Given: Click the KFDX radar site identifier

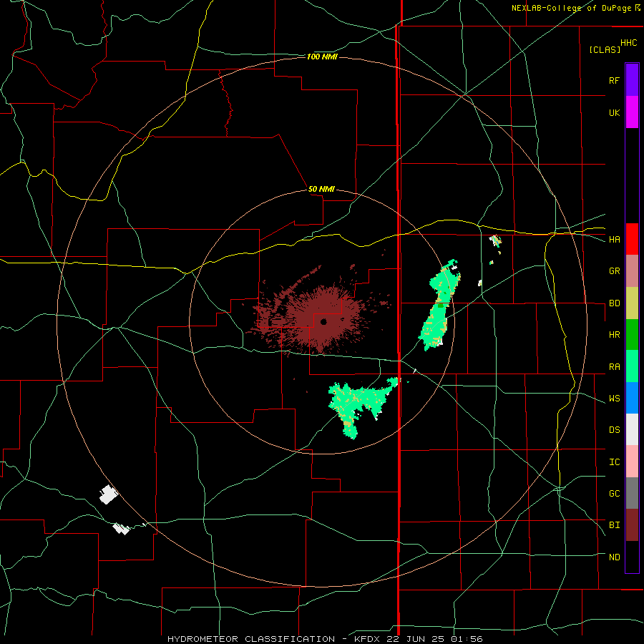Looking at the screenshot, I should (369, 639).
